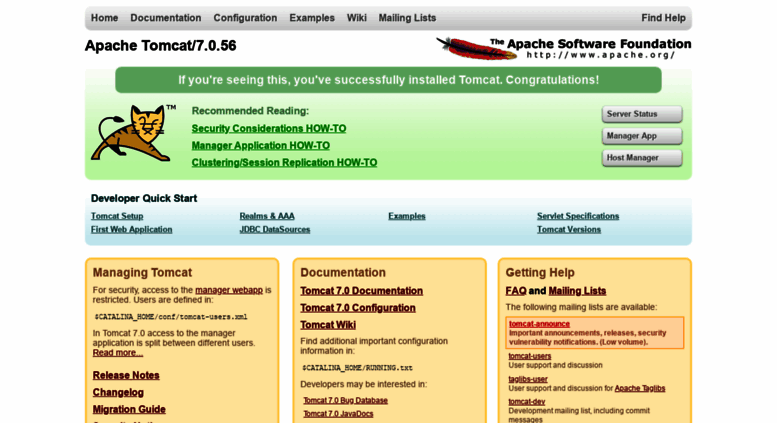Viewport: 777px width, 423px height.
Task: Open the Wiki nav item
Action: coord(356,18)
